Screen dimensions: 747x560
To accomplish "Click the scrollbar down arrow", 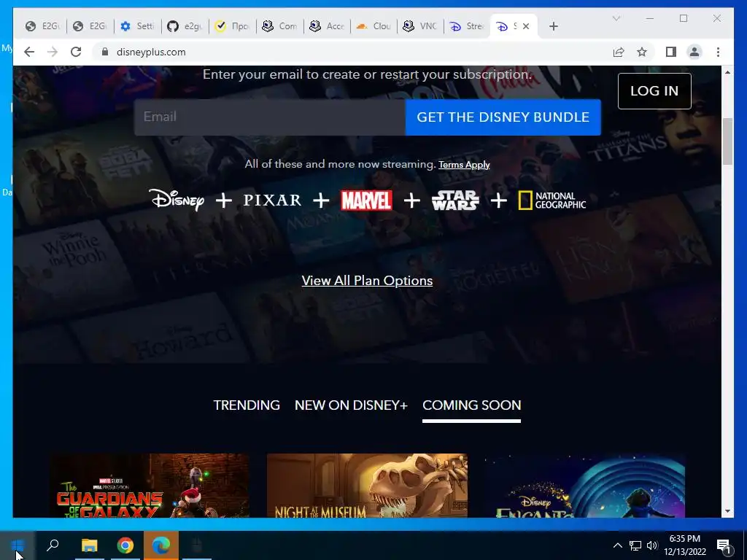I will (727, 511).
